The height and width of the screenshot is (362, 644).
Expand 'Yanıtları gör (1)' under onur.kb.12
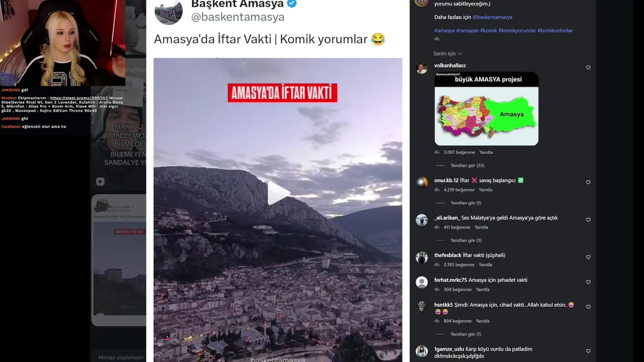point(466,203)
